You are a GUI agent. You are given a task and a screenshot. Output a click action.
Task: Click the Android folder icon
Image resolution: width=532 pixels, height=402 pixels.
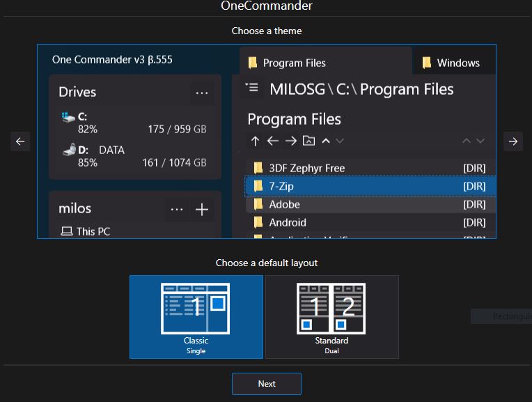click(258, 222)
